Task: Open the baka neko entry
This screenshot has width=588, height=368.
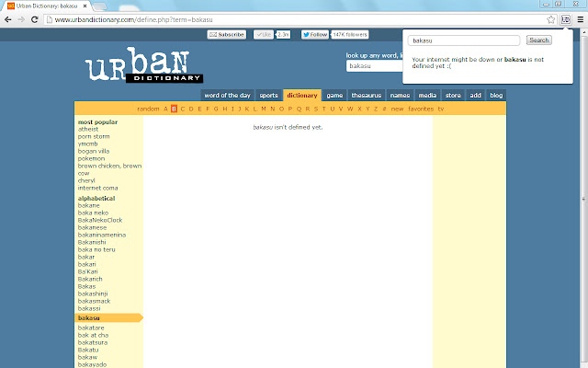Action: pyautogui.click(x=93, y=213)
